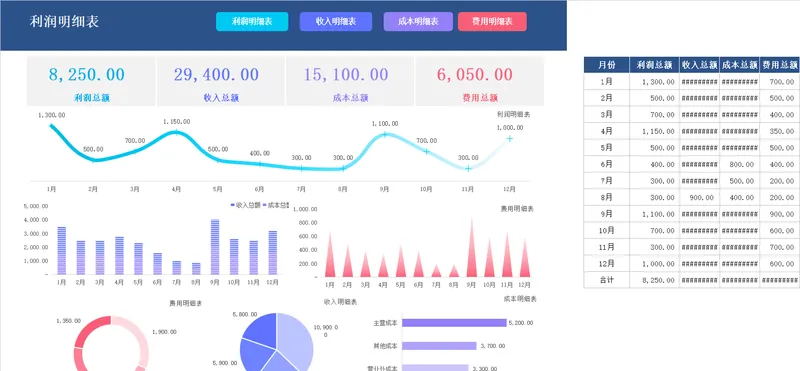The height and width of the screenshot is (371, 800).
Task: Select the white 利润明细表 dashboard title in header
Action: point(64,21)
